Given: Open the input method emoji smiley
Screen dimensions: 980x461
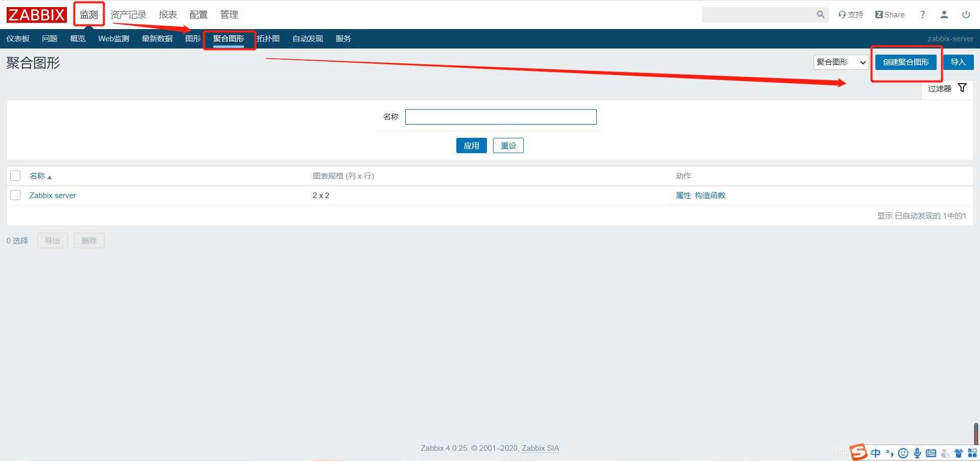Looking at the screenshot, I should 903,453.
